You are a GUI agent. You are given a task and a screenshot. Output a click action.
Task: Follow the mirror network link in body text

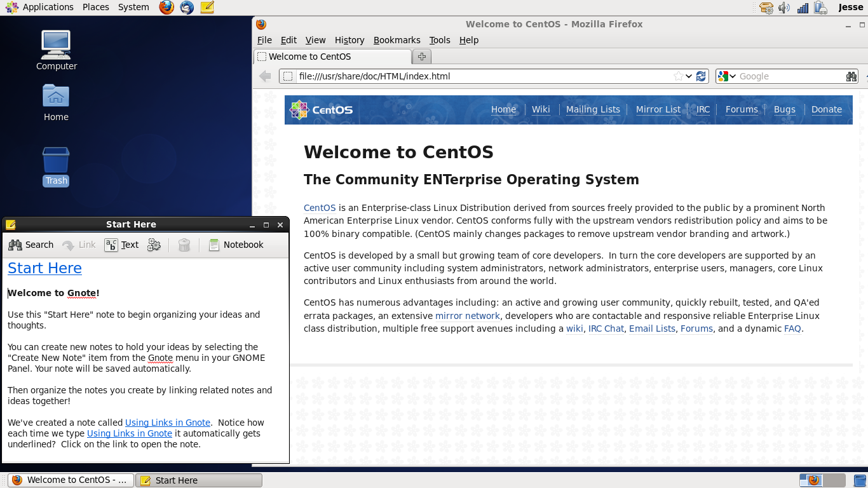click(468, 316)
